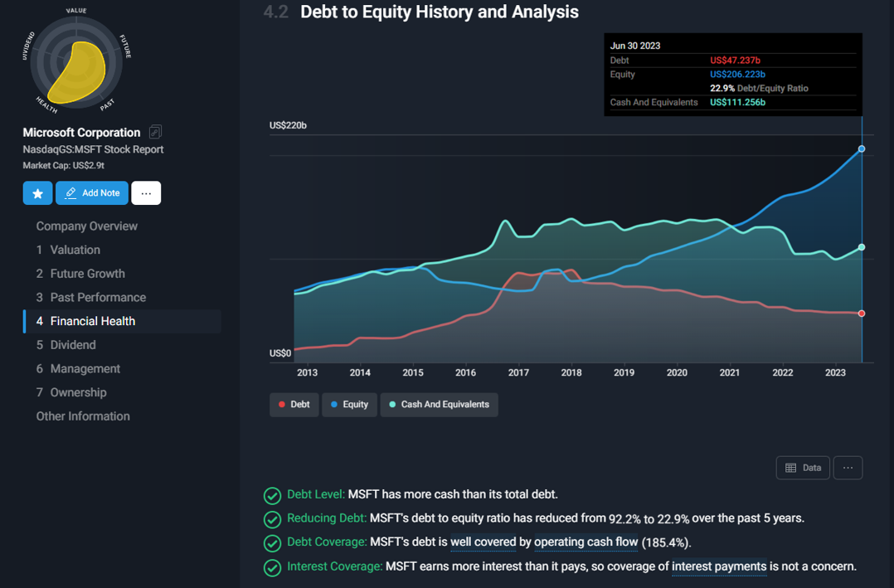Screen dimensions: 894x588
Task: Click the Cash data point on Jun 2023
Action: point(862,247)
